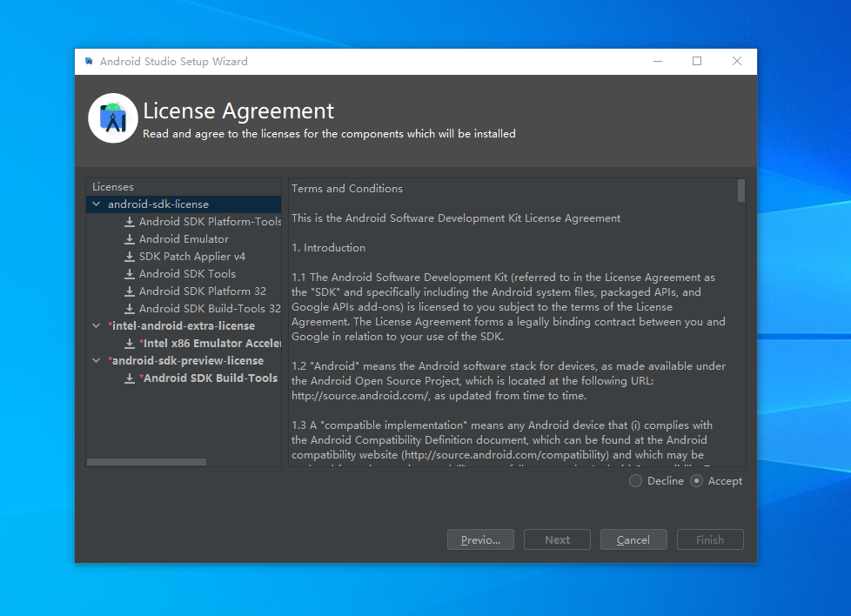Viewport: 851px width, 616px height.
Task: Minimize the Setup Wizard window
Action: pyautogui.click(x=658, y=61)
